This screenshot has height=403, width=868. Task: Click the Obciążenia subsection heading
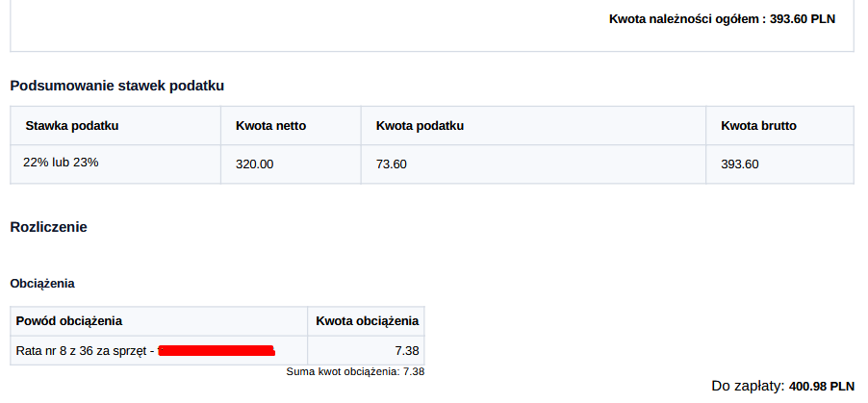[x=42, y=284]
